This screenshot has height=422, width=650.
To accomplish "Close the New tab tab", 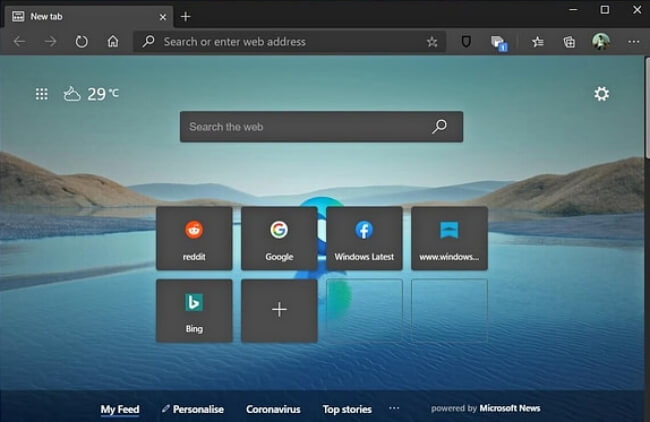I will pyautogui.click(x=163, y=17).
